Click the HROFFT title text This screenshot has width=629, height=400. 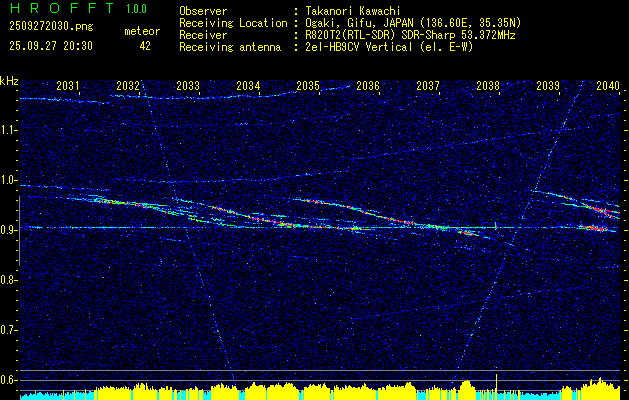pyautogui.click(x=62, y=8)
